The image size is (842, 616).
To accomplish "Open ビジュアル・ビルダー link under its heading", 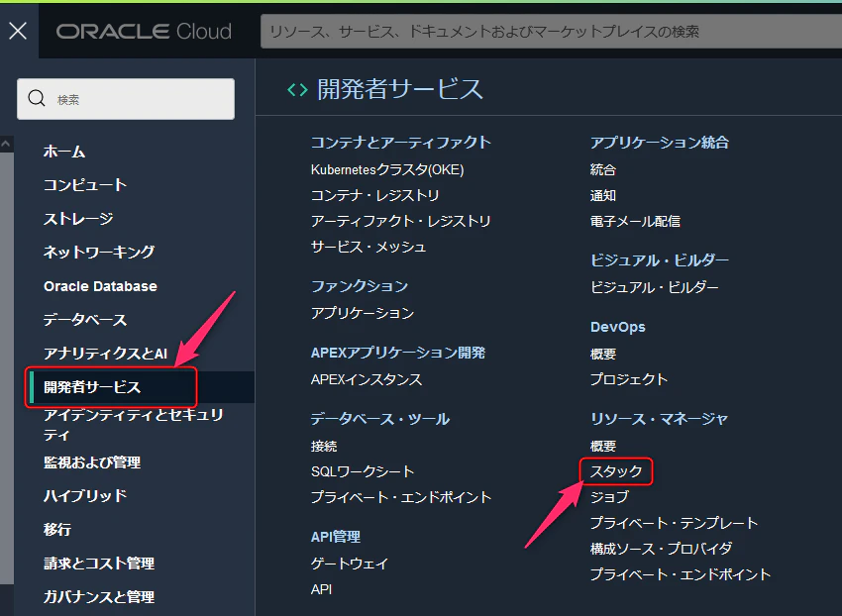I will click(x=654, y=287).
